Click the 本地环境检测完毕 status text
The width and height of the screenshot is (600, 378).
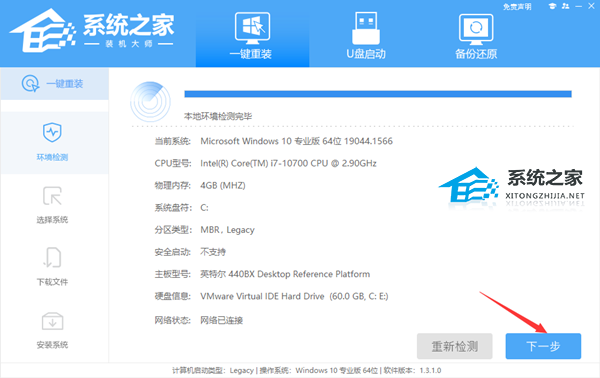click(x=218, y=116)
